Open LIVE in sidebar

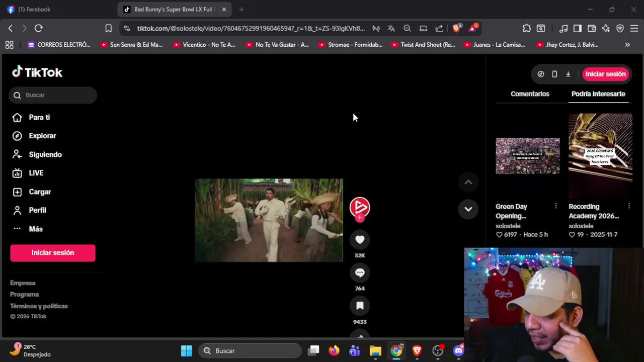28,173
